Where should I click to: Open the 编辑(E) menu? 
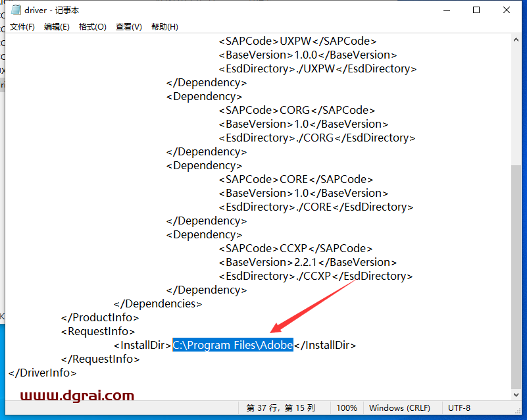(x=57, y=27)
